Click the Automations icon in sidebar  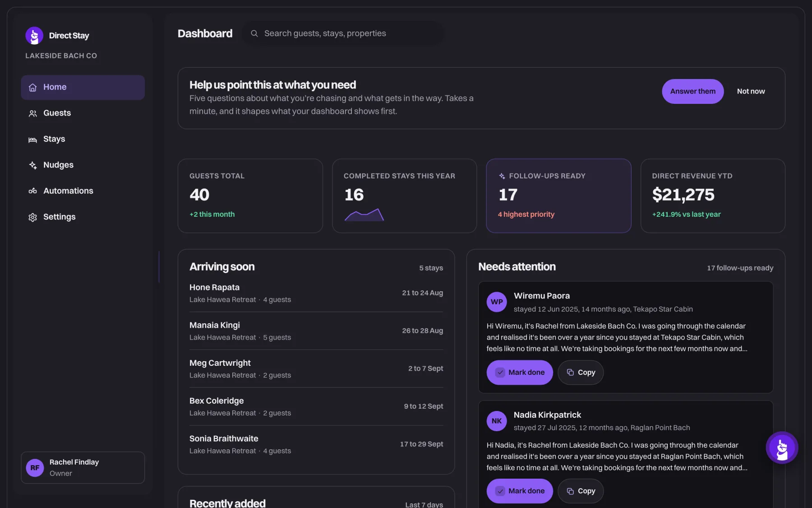pyautogui.click(x=32, y=191)
